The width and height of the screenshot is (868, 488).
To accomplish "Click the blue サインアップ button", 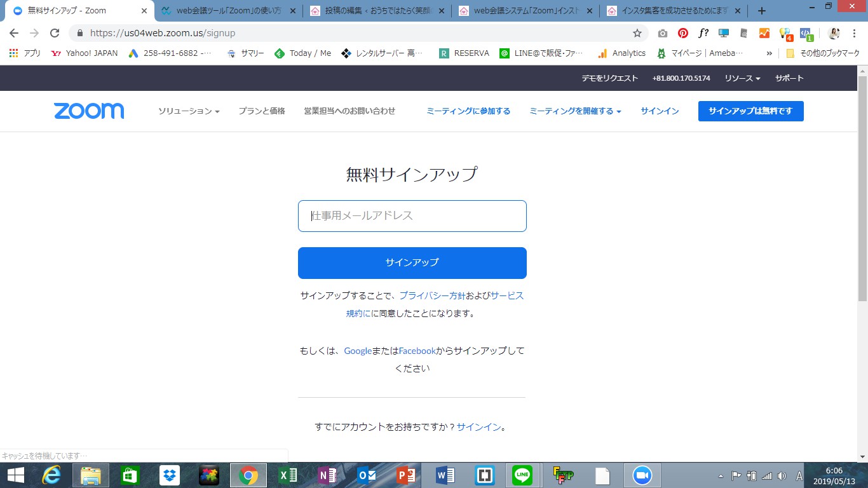I will tap(412, 263).
